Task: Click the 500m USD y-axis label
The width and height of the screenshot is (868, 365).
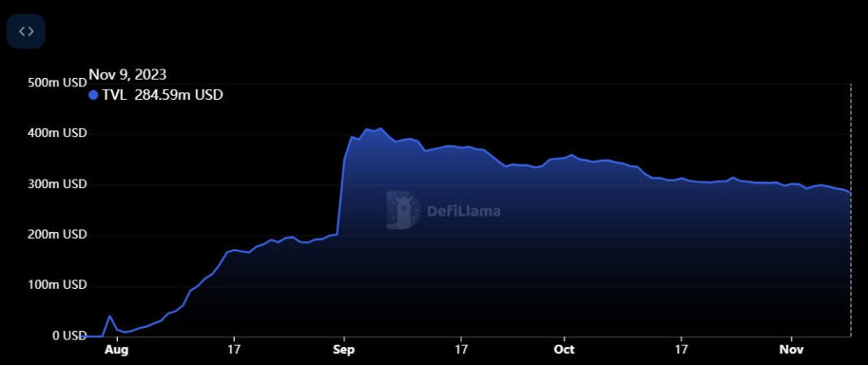Action: coord(58,83)
